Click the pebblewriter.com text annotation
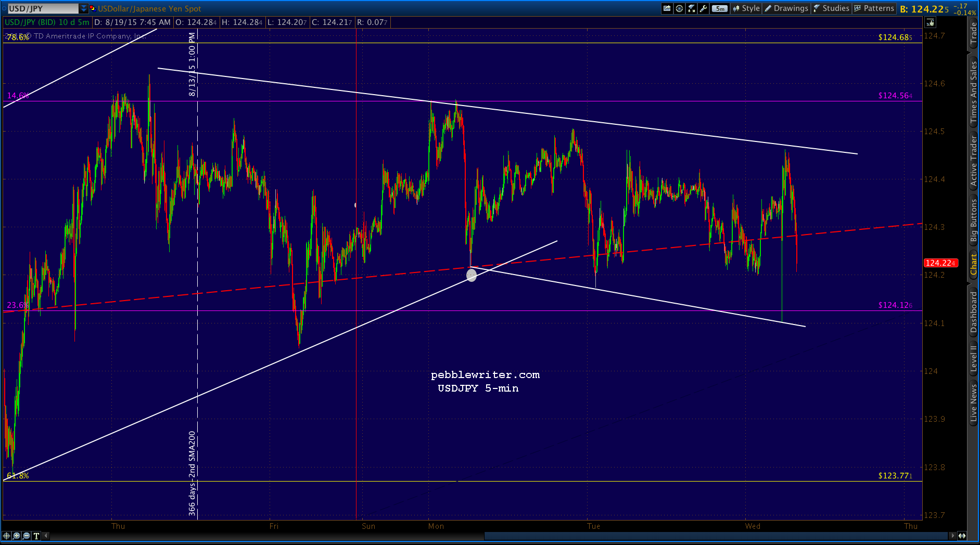 pos(485,375)
